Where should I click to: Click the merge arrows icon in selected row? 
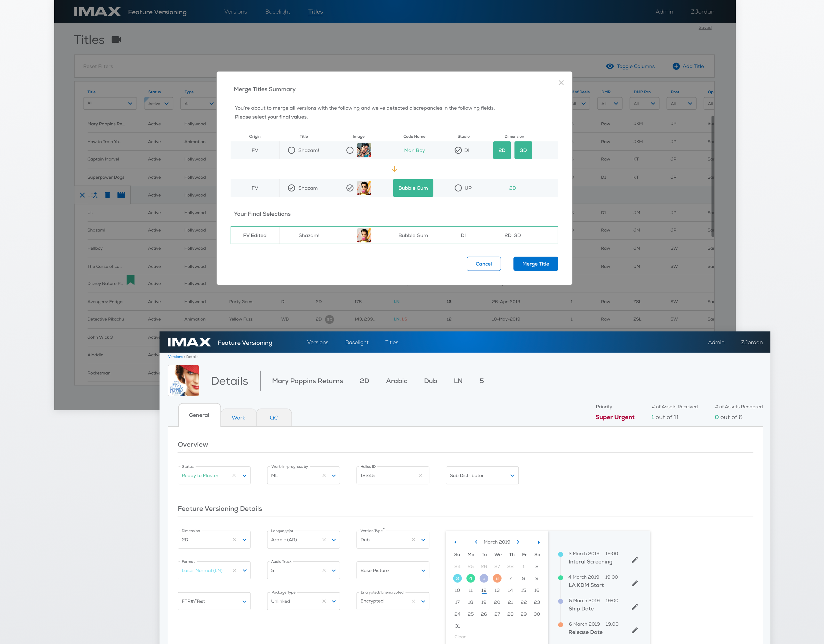click(x=95, y=195)
